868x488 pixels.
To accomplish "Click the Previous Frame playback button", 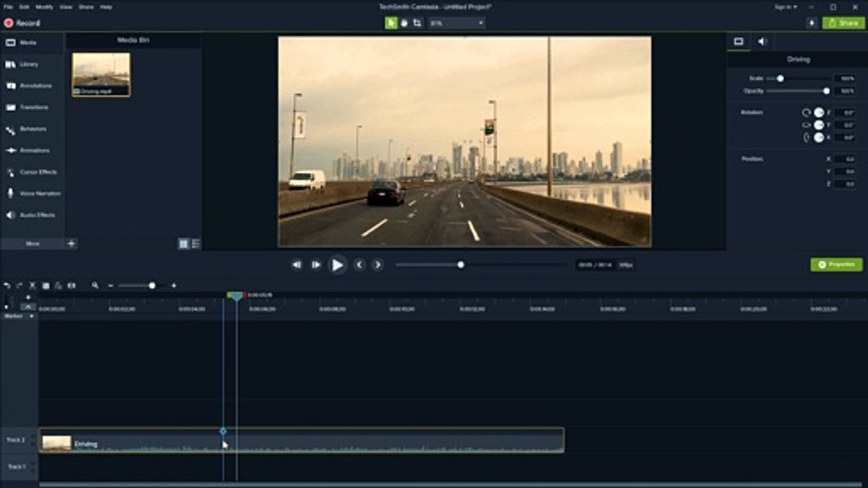I will (x=297, y=265).
